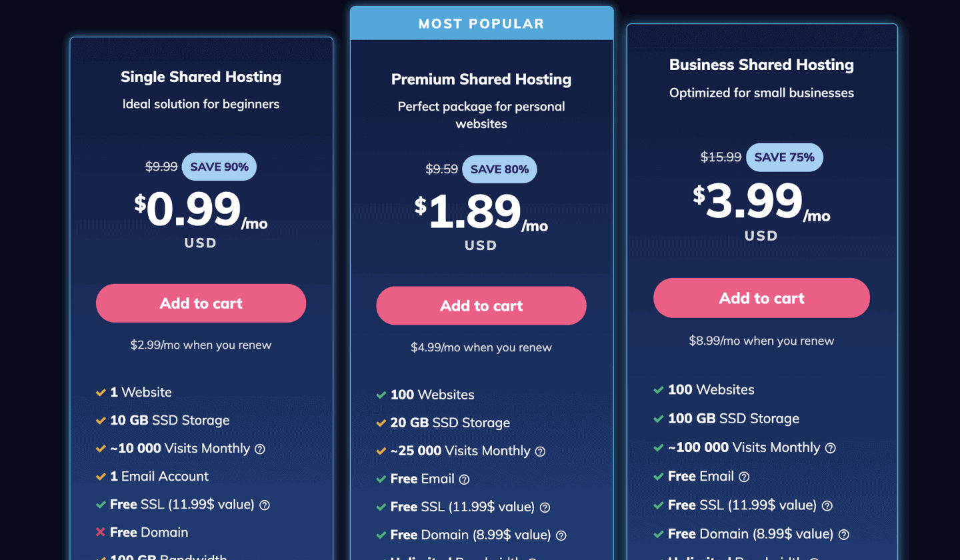Add Premium Shared Hosting to cart

pyautogui.click(x=481, y=305)
